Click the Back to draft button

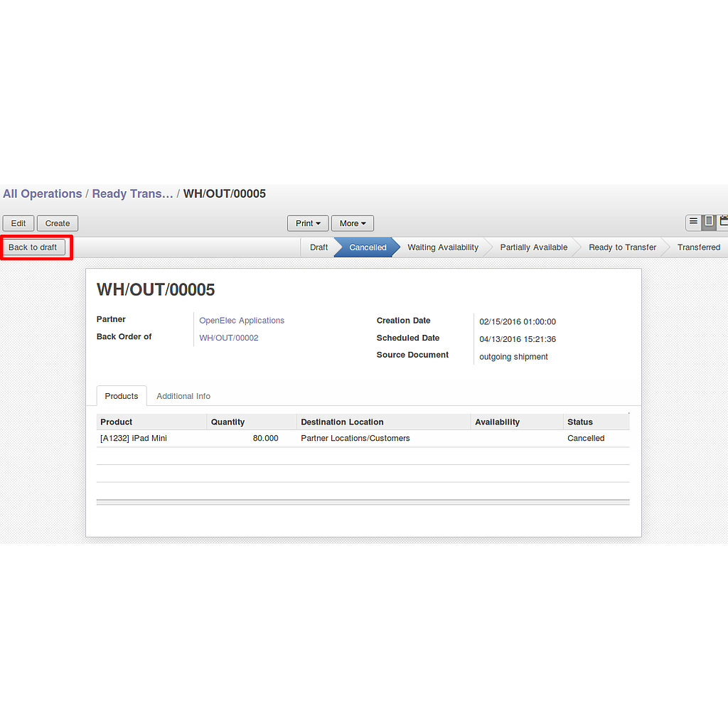point(33,247)
